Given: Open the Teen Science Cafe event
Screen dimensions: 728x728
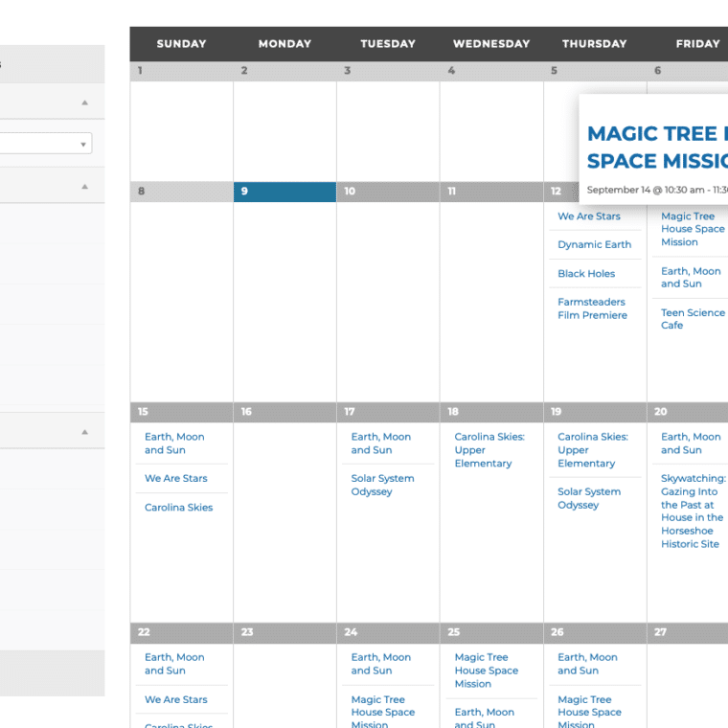Looking at the screenshot, I should click(x=692, y=319).
